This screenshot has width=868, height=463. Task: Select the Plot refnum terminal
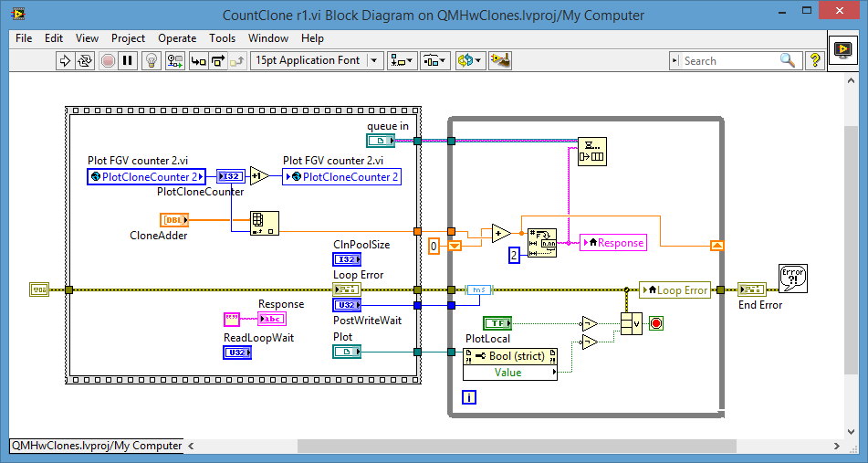click(x=347, y=351)
